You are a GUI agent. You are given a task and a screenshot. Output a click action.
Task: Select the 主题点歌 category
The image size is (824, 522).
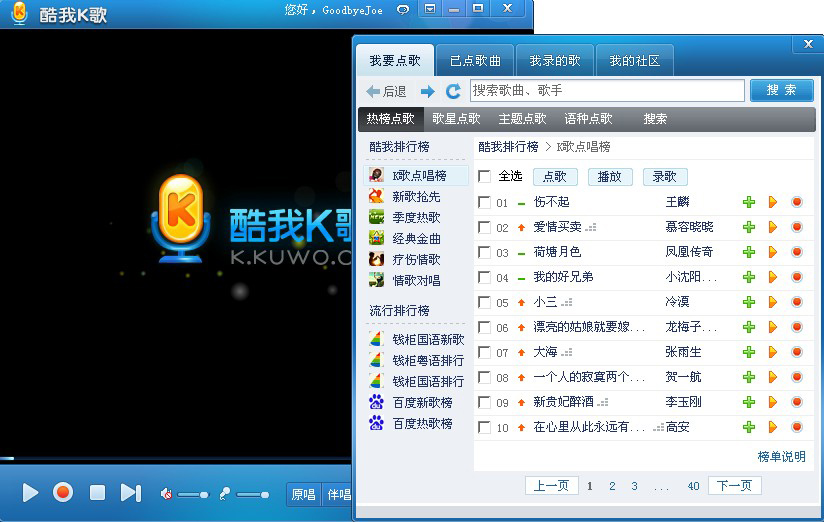tap(522, 119)
